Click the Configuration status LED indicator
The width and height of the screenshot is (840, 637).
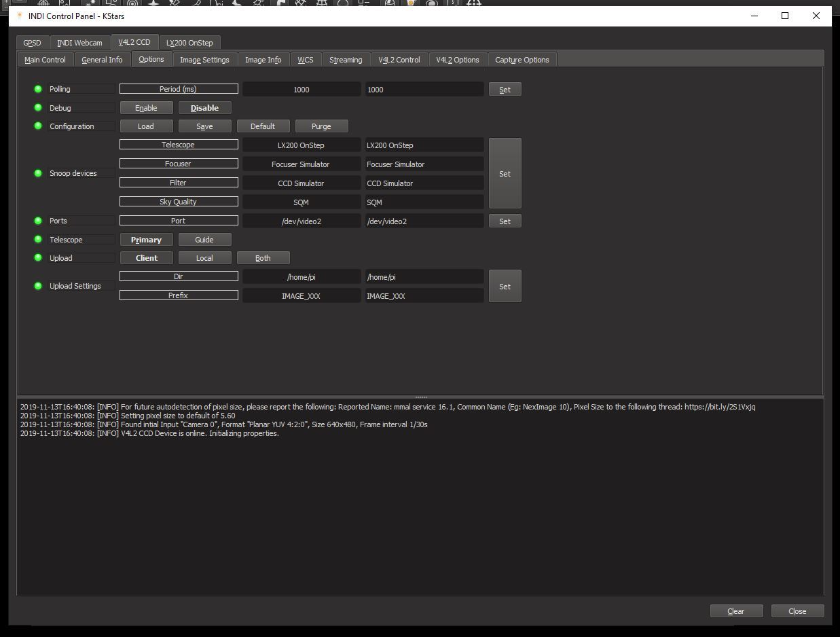point(38,126)
